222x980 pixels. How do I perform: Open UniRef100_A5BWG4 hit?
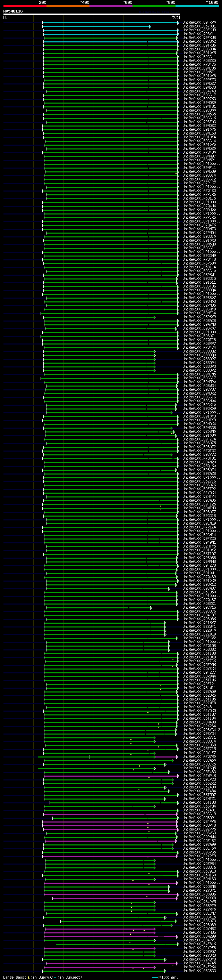click(x=199, y=386)
